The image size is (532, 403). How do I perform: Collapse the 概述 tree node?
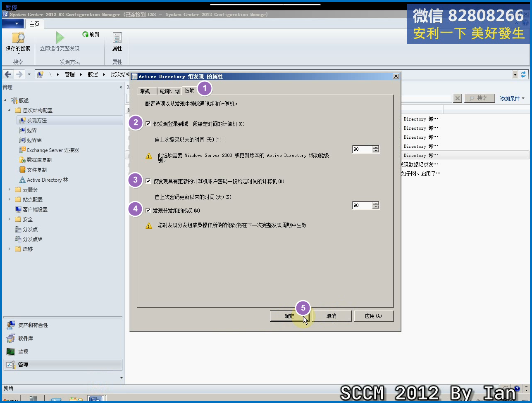[6, 100]
